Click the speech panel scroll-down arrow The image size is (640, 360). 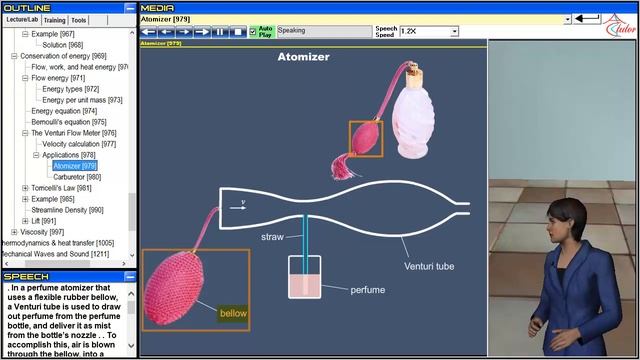[x=131, y=346]
